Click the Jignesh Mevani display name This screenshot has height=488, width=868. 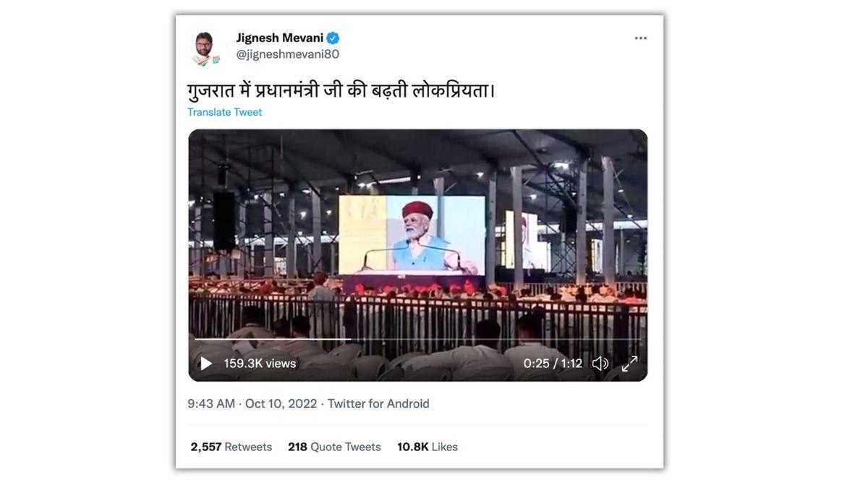(279, 38)
